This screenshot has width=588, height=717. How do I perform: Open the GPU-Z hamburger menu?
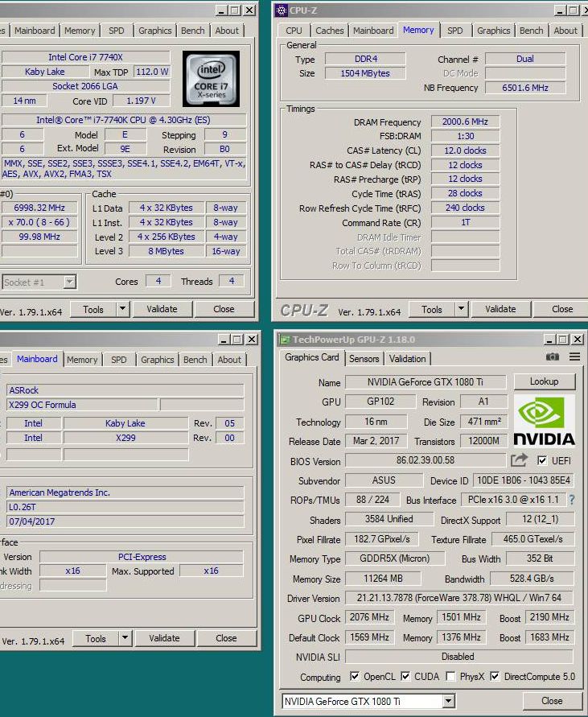574,357
